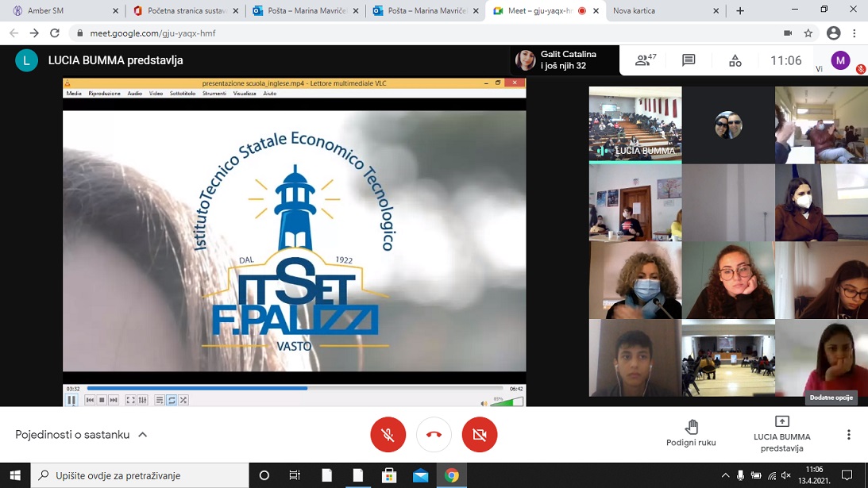
Task: Stop the VLC video playback
Action: (102, 400)
